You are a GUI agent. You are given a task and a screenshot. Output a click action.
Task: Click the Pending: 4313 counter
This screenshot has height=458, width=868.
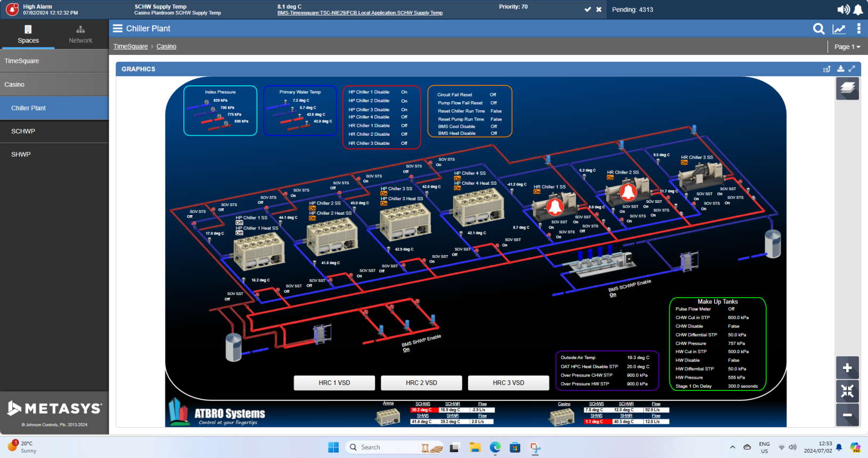633,10
